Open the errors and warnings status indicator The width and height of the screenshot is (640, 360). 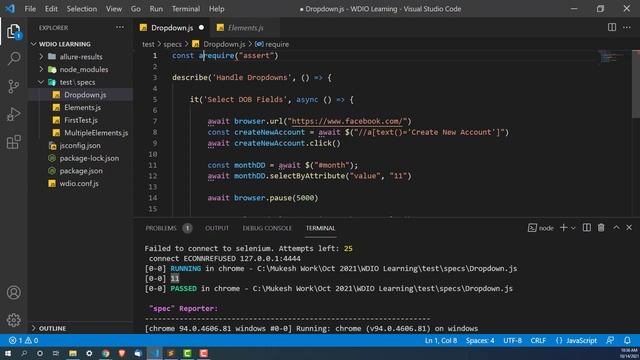pos(23,340)
